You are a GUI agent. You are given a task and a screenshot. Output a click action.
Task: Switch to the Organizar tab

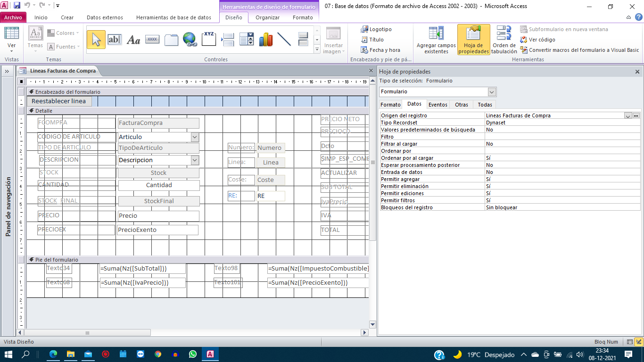[268, 17]
